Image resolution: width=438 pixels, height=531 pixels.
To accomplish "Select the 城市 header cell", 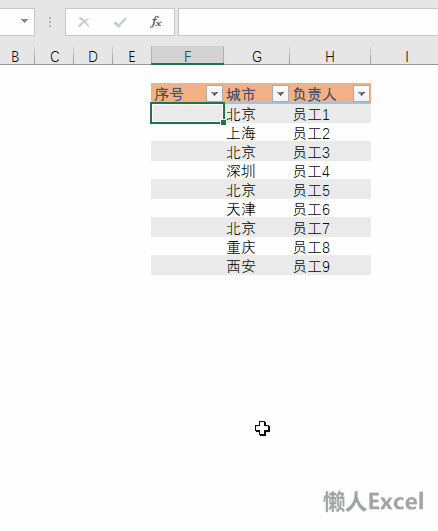I will [257, 93].
